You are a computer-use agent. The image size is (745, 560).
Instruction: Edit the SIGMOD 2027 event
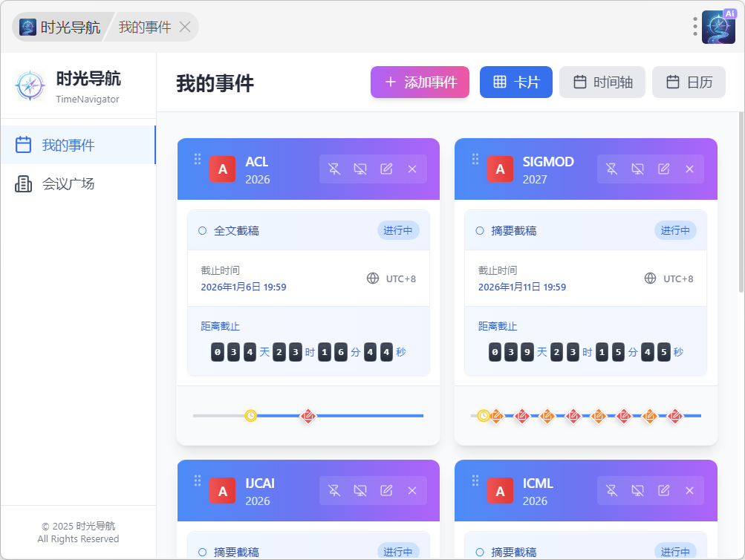(664, 169)
